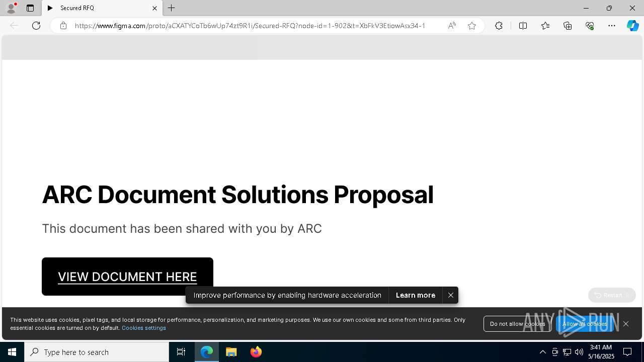Select the Secured RFQ tab
The image size is (644, 362).
[102, 8]
